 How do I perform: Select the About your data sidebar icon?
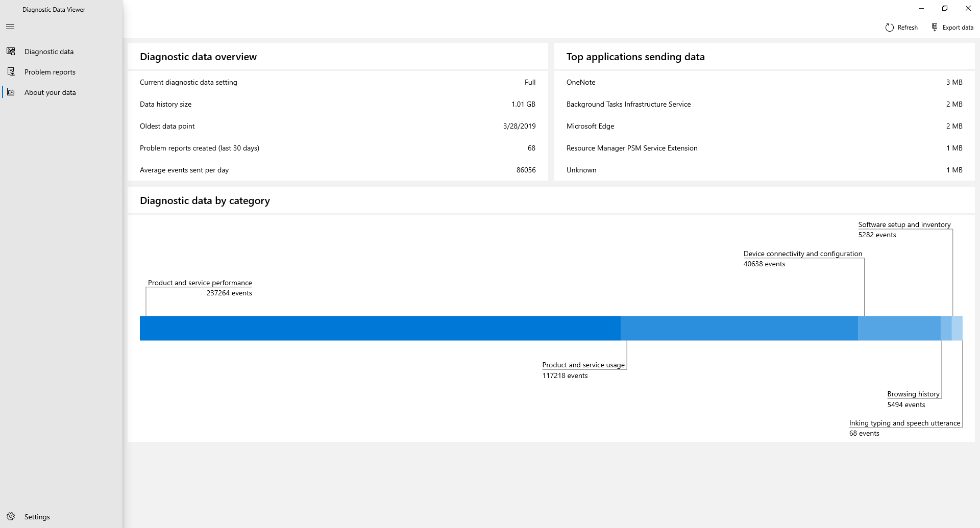click(11, 92)
